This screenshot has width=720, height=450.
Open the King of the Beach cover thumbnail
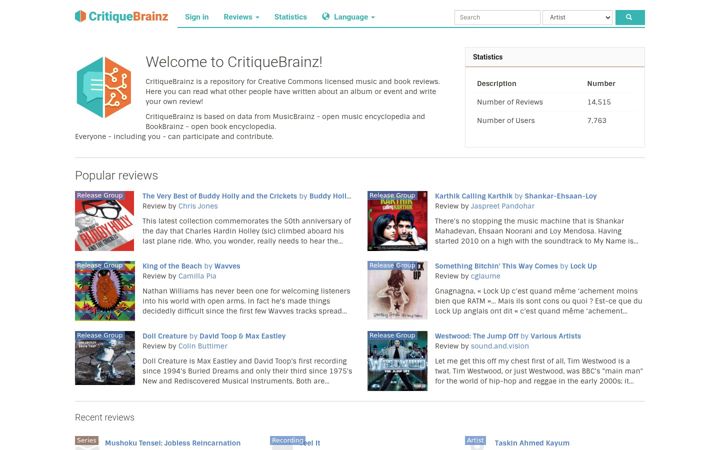[105, 291]
